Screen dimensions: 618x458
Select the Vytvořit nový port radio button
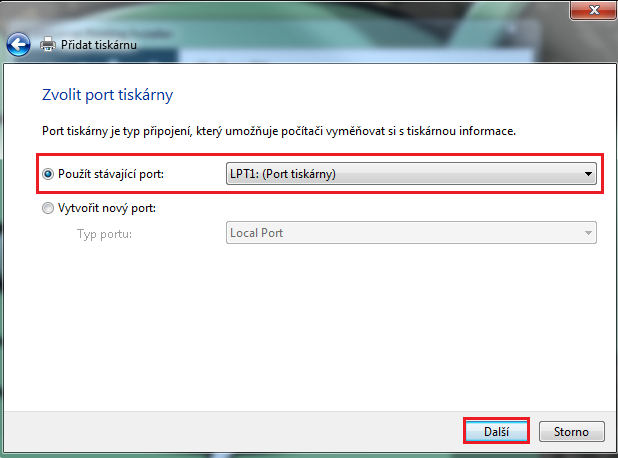(48, 208)
